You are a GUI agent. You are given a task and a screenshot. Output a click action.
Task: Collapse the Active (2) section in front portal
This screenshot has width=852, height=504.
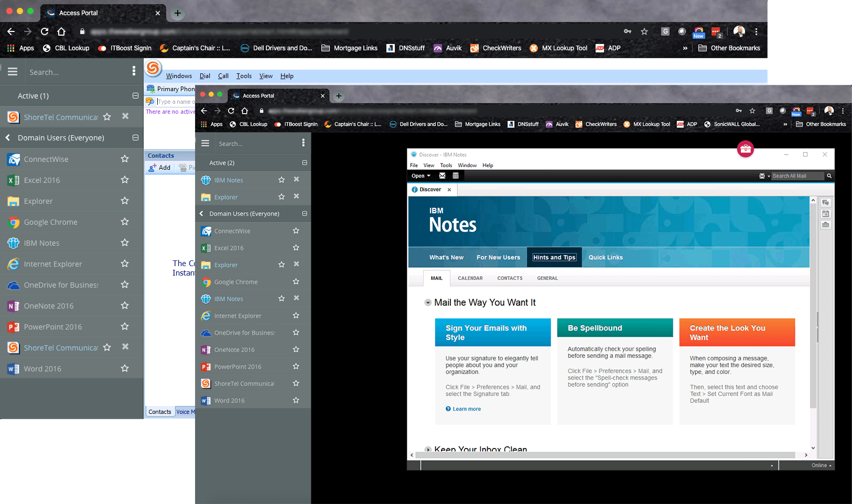305,163
